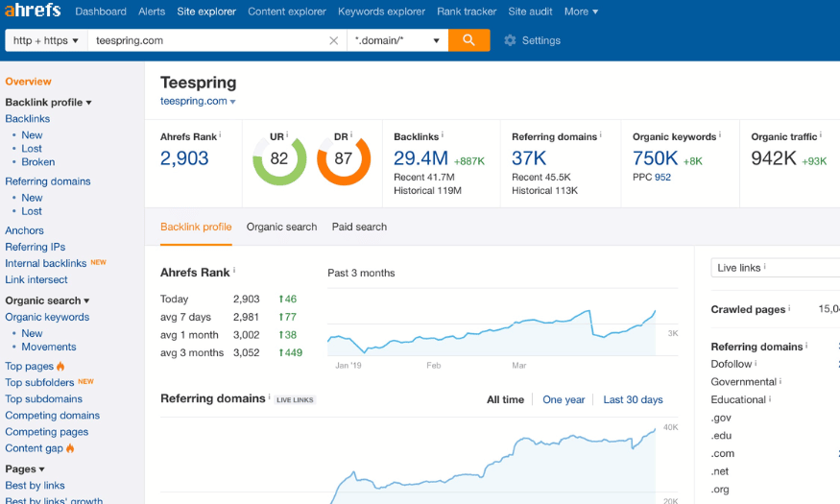Open the Overview sidebar link

[x=29, y=82]
